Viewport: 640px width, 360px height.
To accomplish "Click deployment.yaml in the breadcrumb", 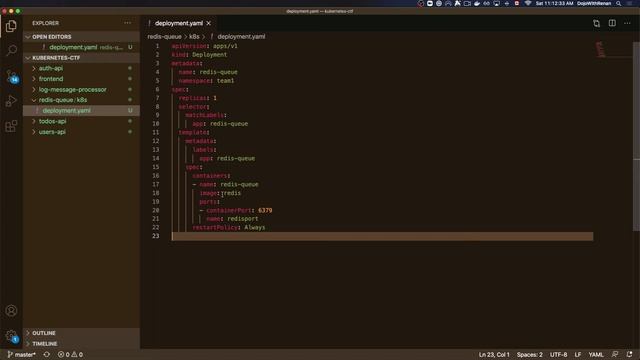I will tap(241, 36).
